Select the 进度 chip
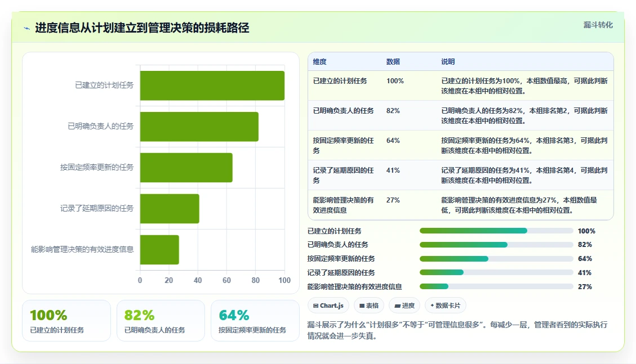 coord(404,305)
